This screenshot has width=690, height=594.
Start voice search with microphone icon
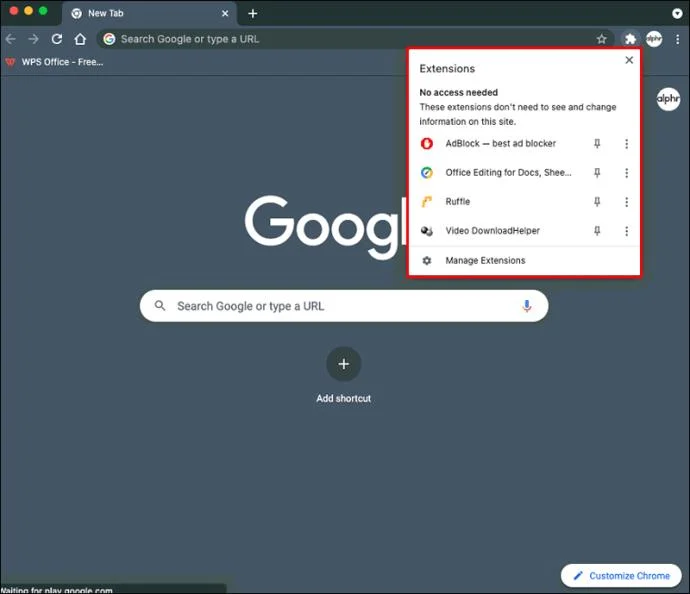point(527,306)
